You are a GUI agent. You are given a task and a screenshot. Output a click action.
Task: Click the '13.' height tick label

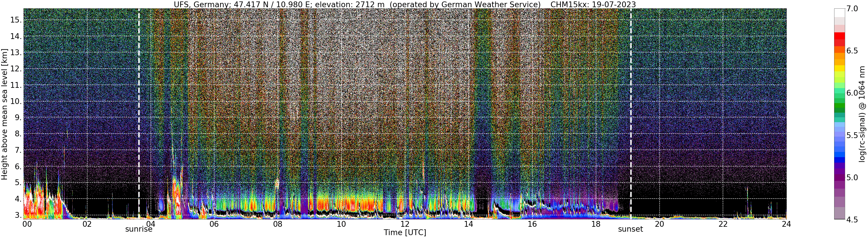(x=16, y=53)
